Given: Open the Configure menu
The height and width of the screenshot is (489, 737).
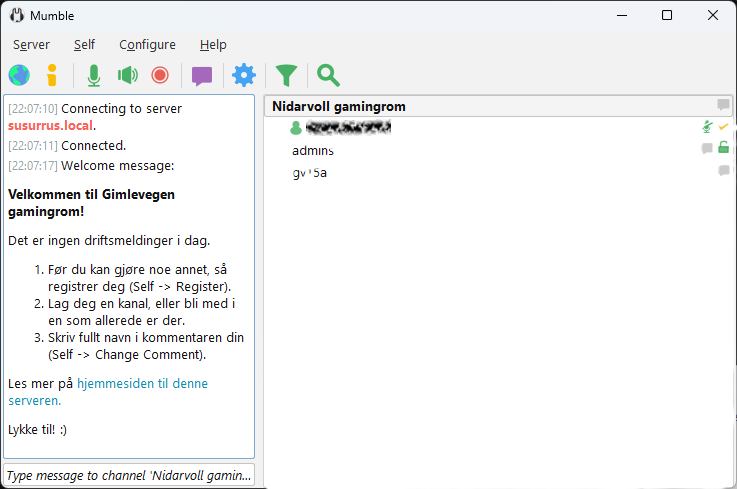Looking at the screenshot, I should tap(147, 45).
